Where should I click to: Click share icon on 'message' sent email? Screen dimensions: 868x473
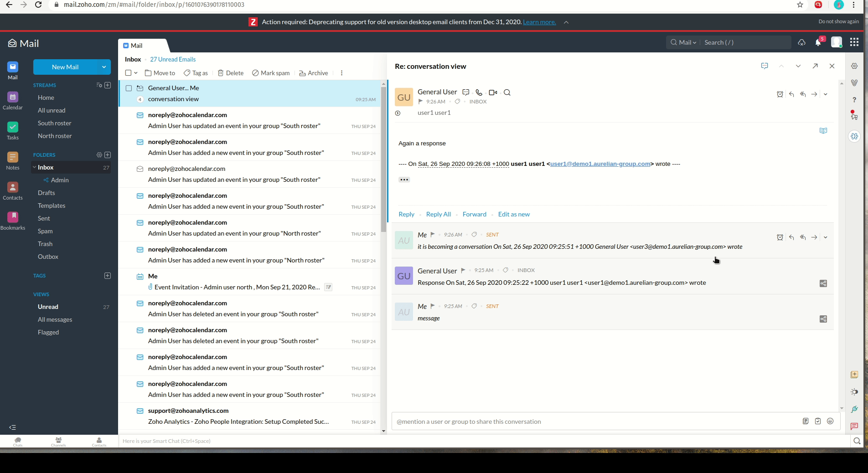click(823, 319)
